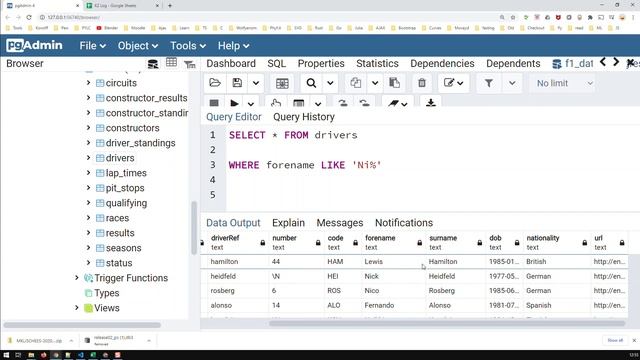
Task: Open the Explain output tab
Action: (288, 223)
